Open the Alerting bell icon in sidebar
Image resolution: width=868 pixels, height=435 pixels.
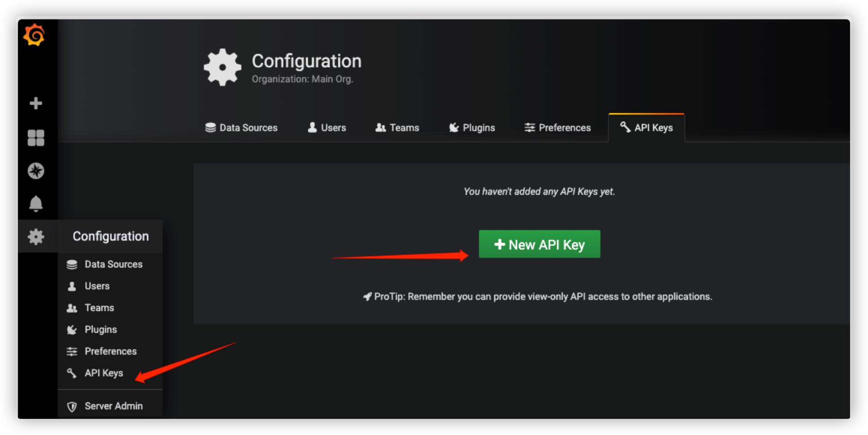(36, 204)
